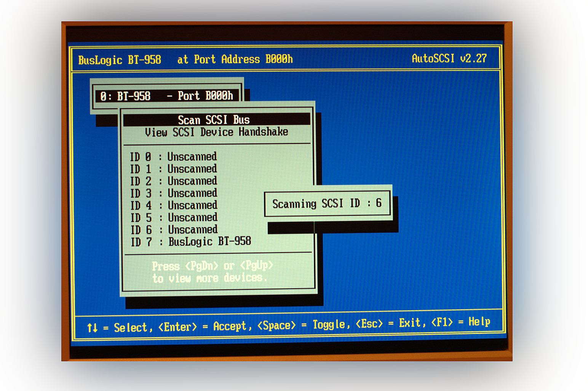
Task: Click the <PgUp> hint text
Action: (257, 265)
